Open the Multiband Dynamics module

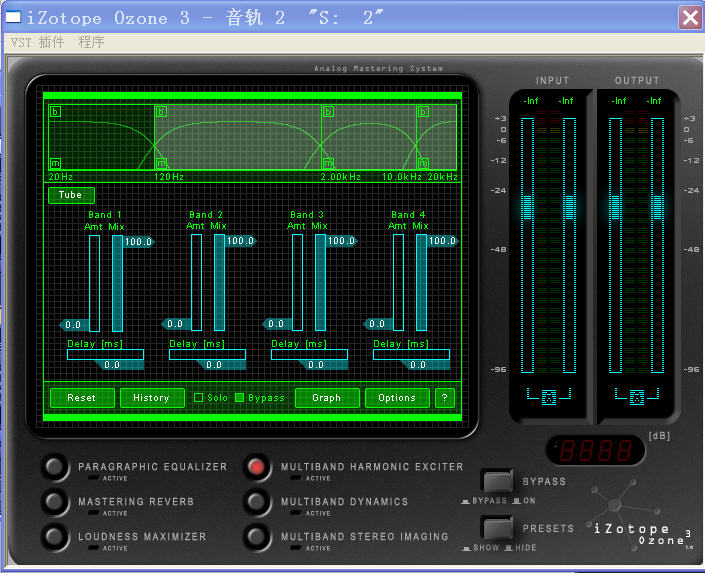pos(257,501)
